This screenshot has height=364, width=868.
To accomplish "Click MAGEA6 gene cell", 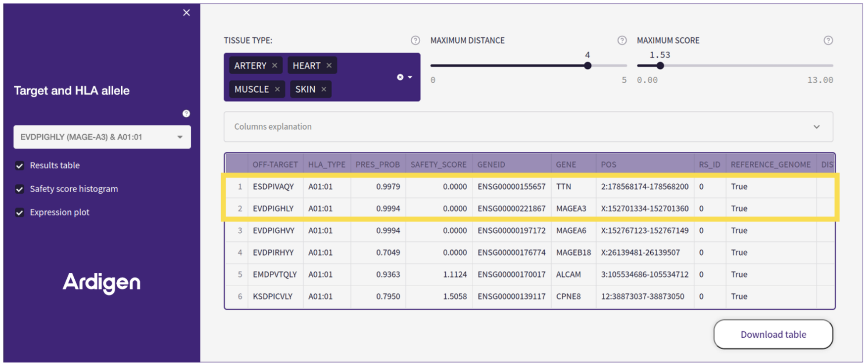I will 574,231.
